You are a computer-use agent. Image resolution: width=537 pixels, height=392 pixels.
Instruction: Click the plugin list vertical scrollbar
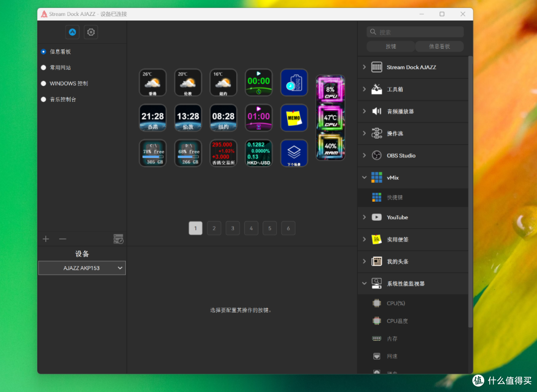[x=470, y=192]
